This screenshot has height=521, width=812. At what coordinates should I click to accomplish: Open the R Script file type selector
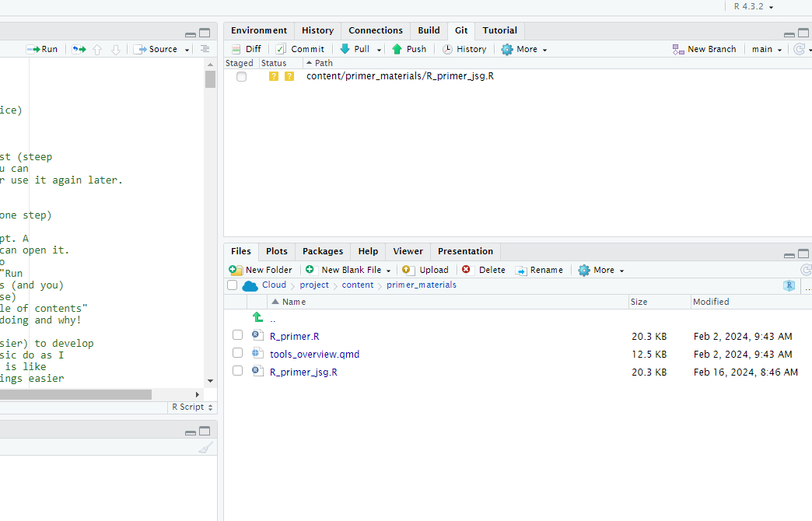point(191,407)
